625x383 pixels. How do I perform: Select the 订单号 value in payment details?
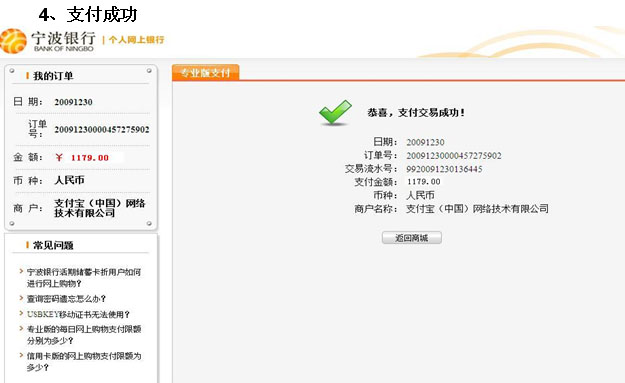pos(454,156)
